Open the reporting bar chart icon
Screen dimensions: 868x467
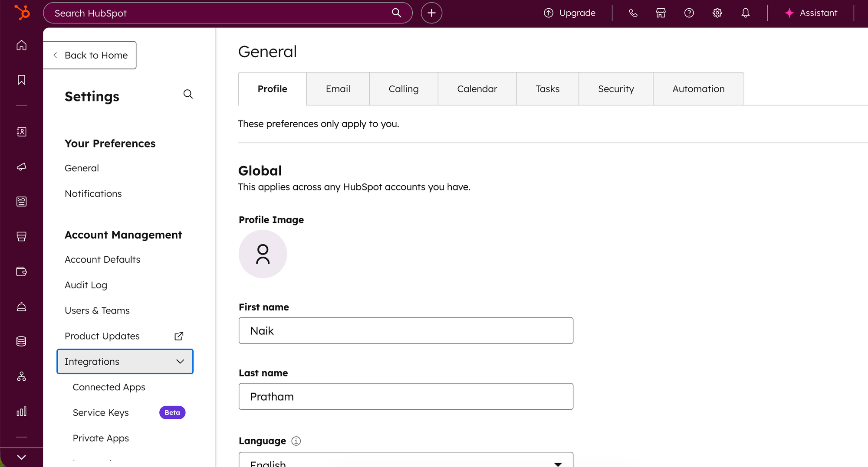[21, 411]
